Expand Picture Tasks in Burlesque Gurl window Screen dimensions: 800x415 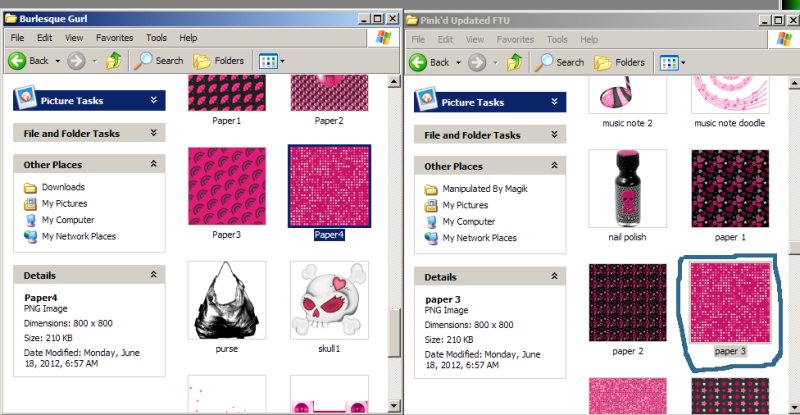coord(154,100)
